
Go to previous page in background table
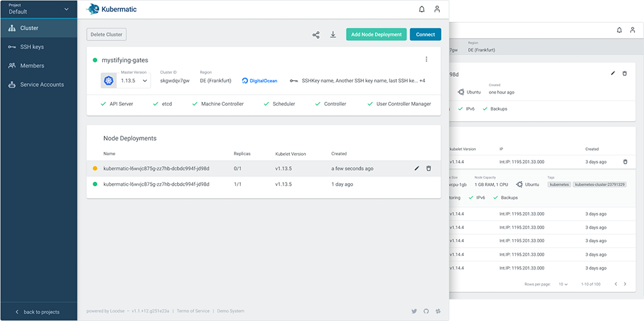tap(615, 284)
